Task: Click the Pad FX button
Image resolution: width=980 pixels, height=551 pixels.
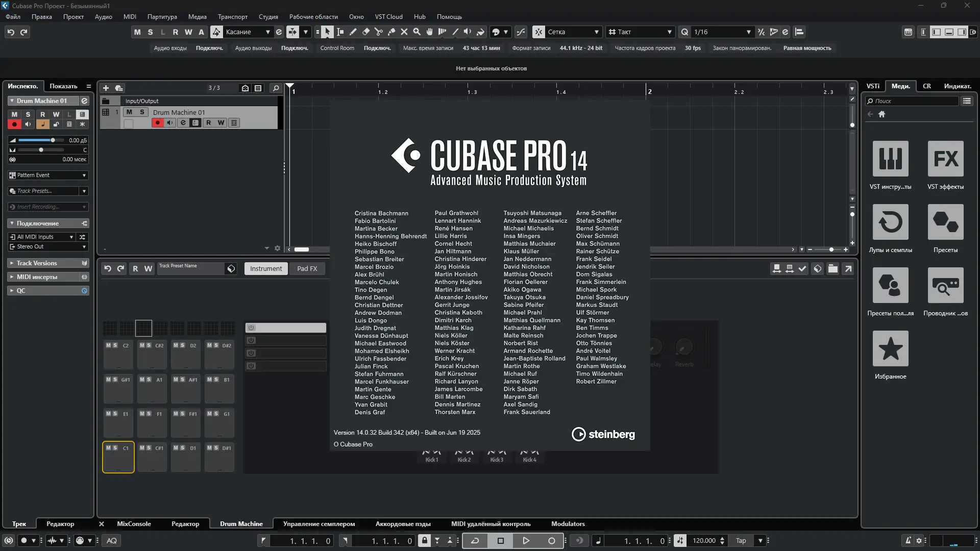Action: pyautogui.click(x=307, y=269)
